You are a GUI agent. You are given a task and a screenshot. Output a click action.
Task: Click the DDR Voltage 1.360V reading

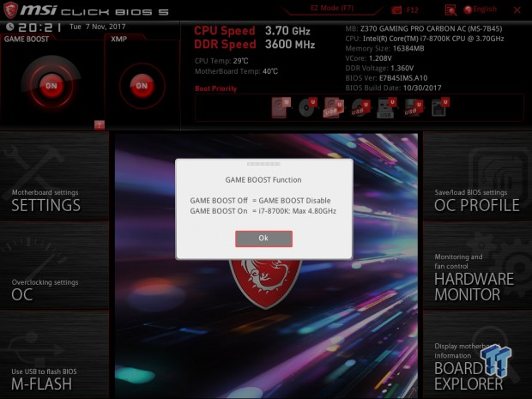pos(379,68)
